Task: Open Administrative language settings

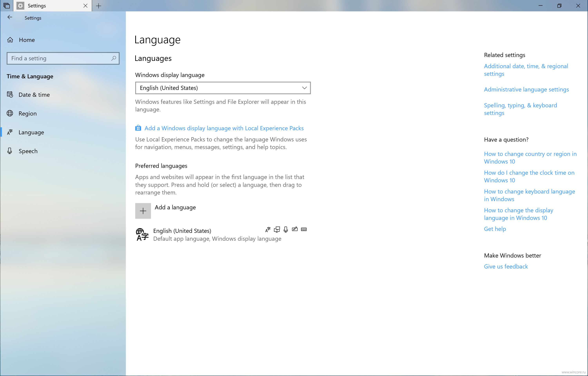Action: (x=526, y=90)
